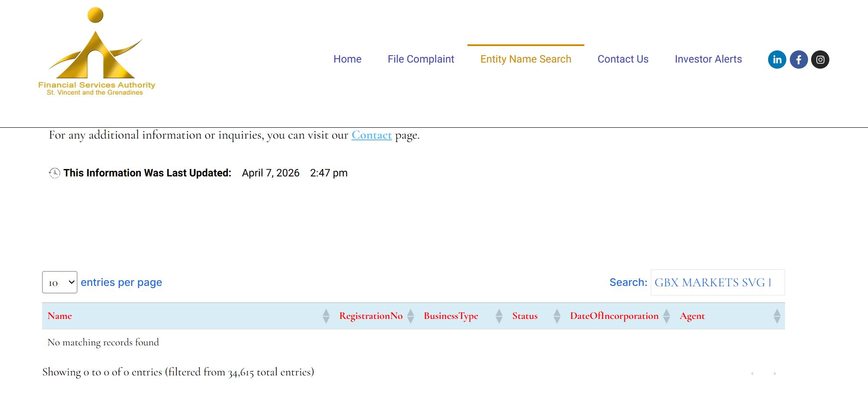Sort by Agent column arrows
Viewport: 868px width, 398px height.
pos(777,316)
